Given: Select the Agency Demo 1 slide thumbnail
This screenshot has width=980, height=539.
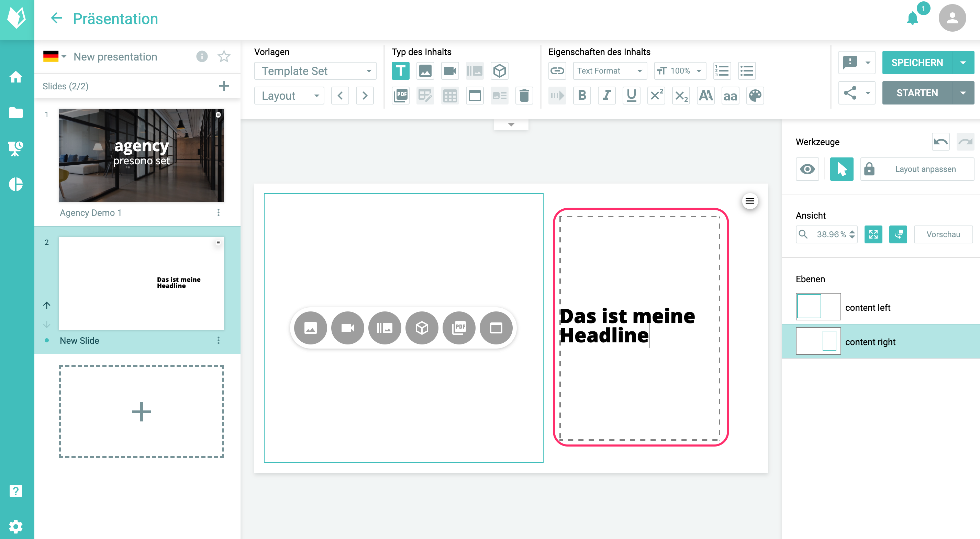Looking at the screenshot, I should point(141,156).
